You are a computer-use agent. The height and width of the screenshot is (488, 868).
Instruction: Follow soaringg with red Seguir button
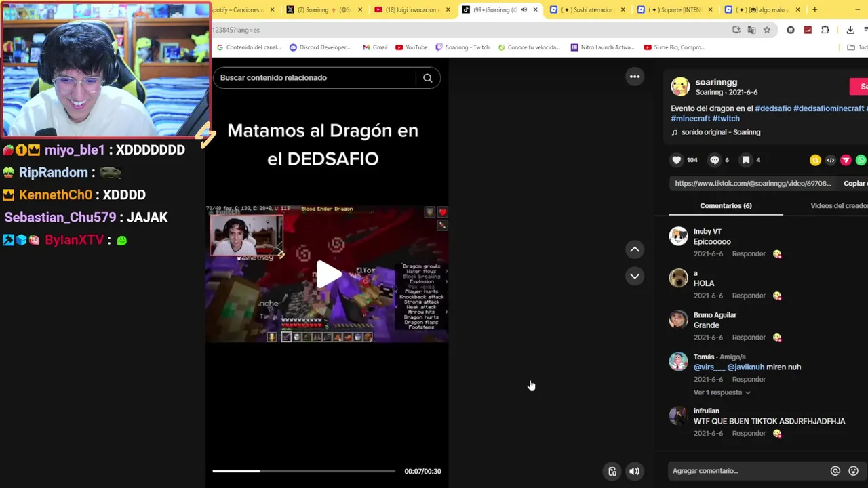[x=859, y=87]
